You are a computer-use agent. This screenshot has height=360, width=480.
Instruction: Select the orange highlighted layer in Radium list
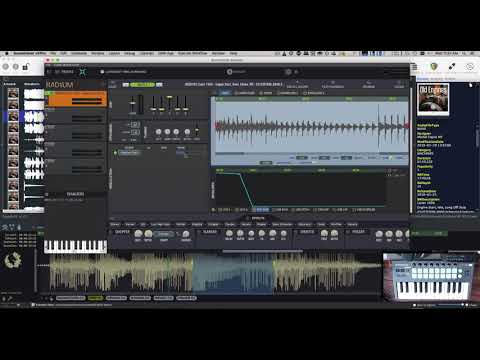click(76, 99)
